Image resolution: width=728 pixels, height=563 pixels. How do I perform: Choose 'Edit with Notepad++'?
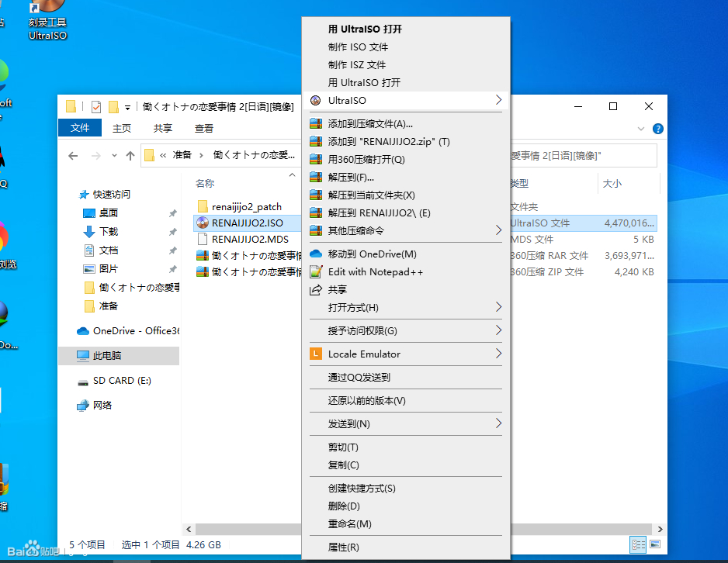(406, 271)
